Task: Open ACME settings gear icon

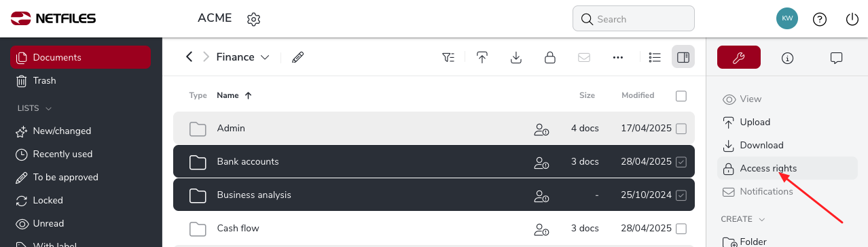Action: (254, 19)
